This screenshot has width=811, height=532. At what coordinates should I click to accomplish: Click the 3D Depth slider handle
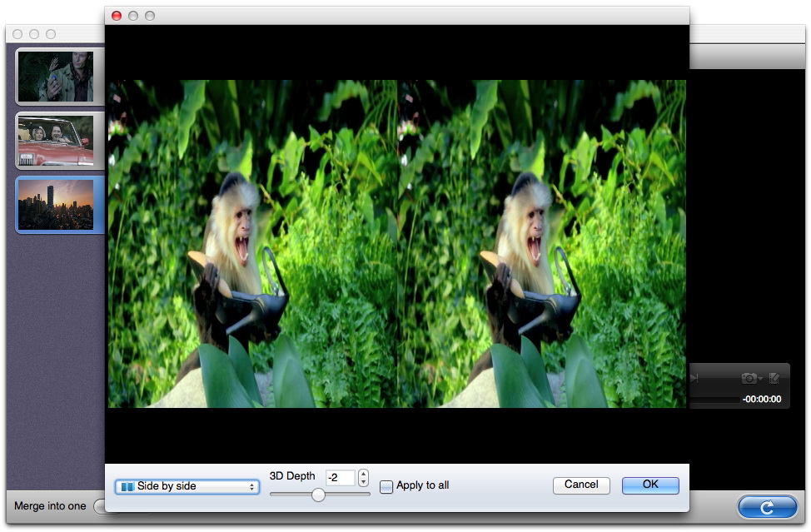tap(319, 495)
